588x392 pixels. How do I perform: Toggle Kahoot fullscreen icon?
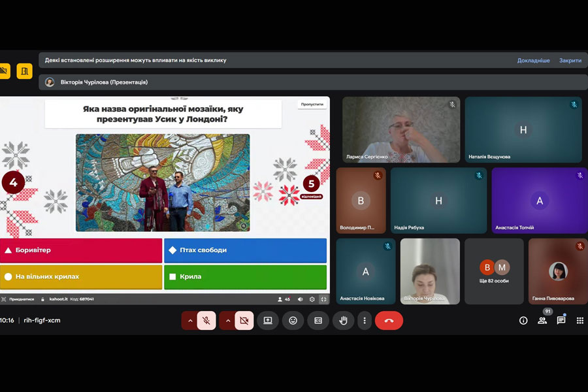point(323,299)
